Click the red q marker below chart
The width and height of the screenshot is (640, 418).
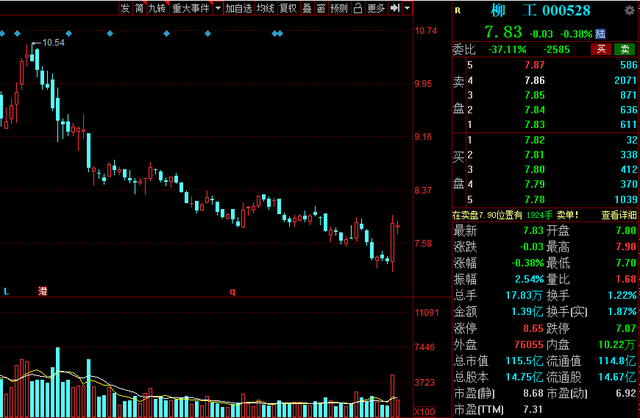pyautogui.click(x=232, y=291)
